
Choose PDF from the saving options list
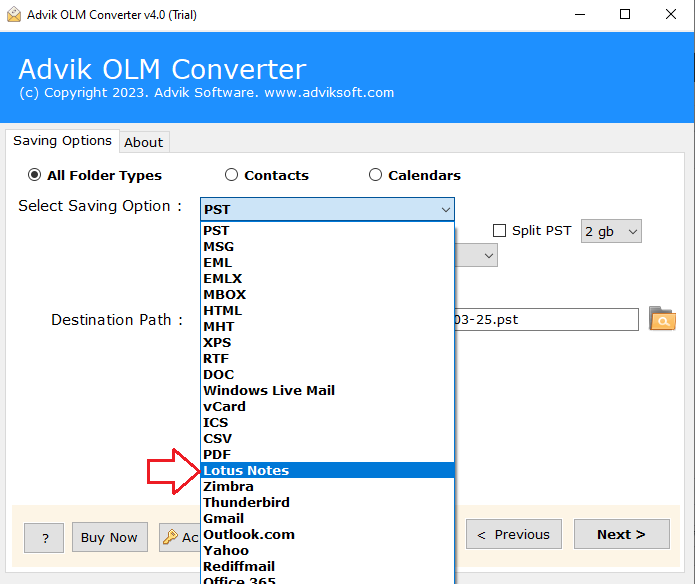click(327, 454)
